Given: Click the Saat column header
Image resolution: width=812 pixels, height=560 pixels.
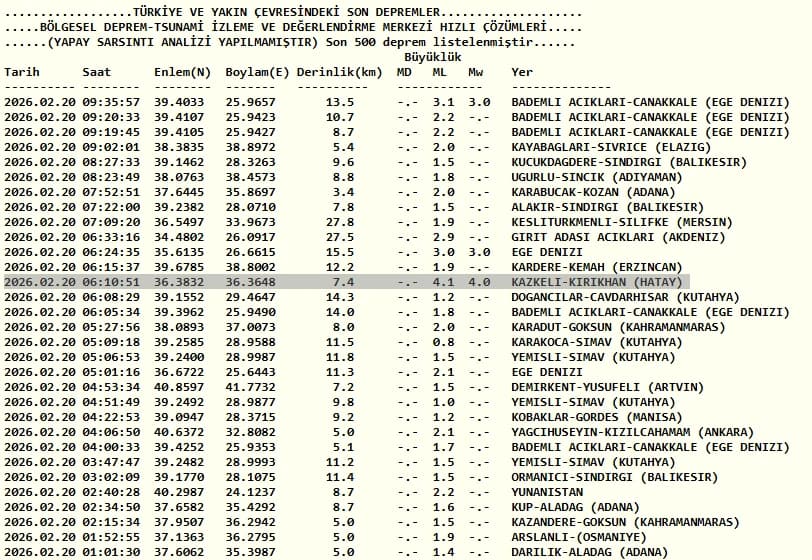Looking at the screenshot, I should point(97,72).
